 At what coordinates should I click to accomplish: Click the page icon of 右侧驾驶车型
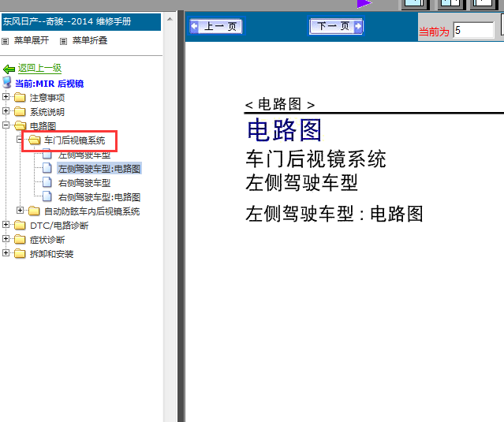[x=47, y=182]
